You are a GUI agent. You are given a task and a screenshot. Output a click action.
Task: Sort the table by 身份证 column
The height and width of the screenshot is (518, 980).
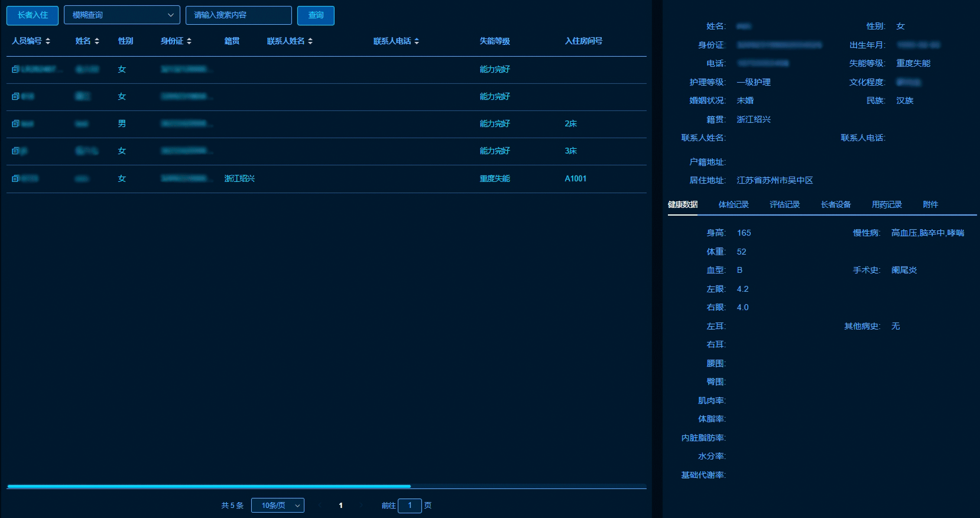click(189, 41)
